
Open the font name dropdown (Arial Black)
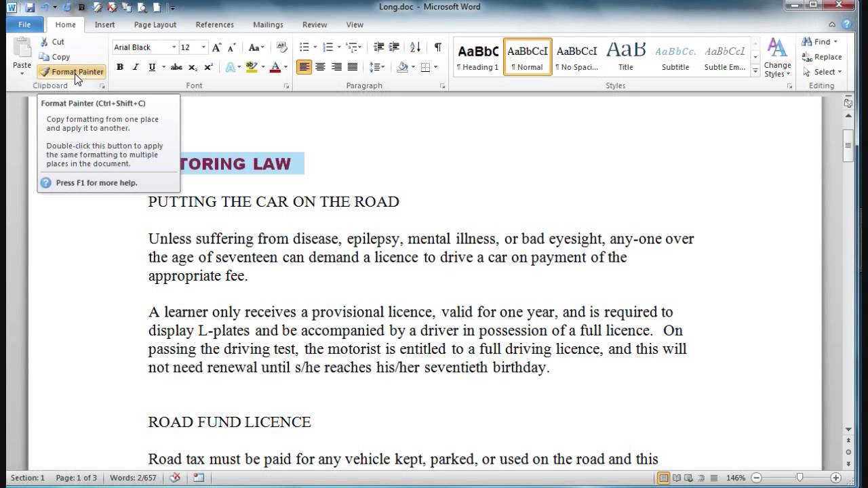pyautogui.click(x=174, y=47)
